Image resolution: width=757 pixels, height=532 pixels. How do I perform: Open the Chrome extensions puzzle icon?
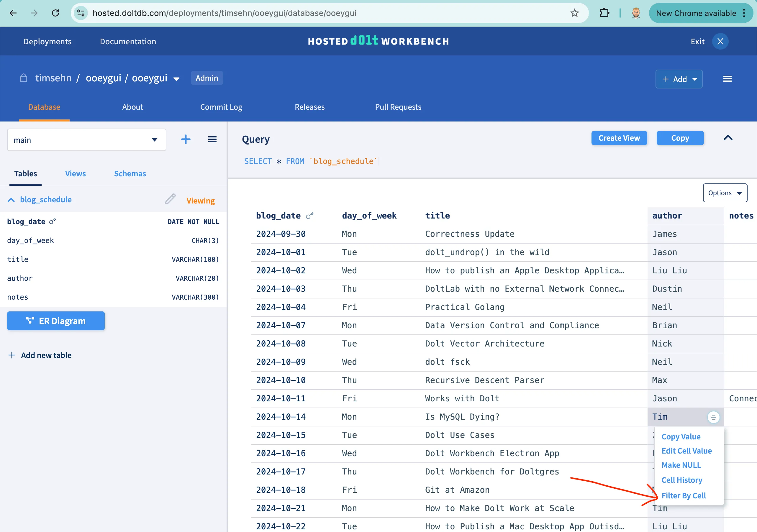point(604,13)
